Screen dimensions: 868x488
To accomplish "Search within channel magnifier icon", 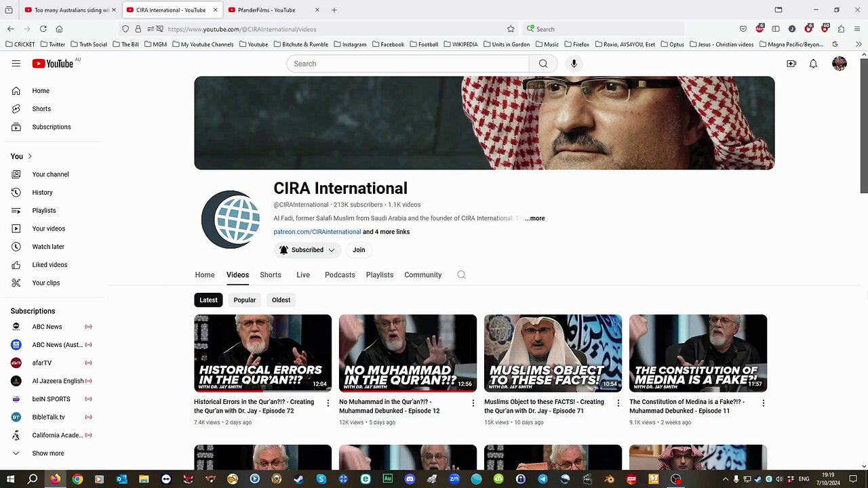I will coord(461,274).
